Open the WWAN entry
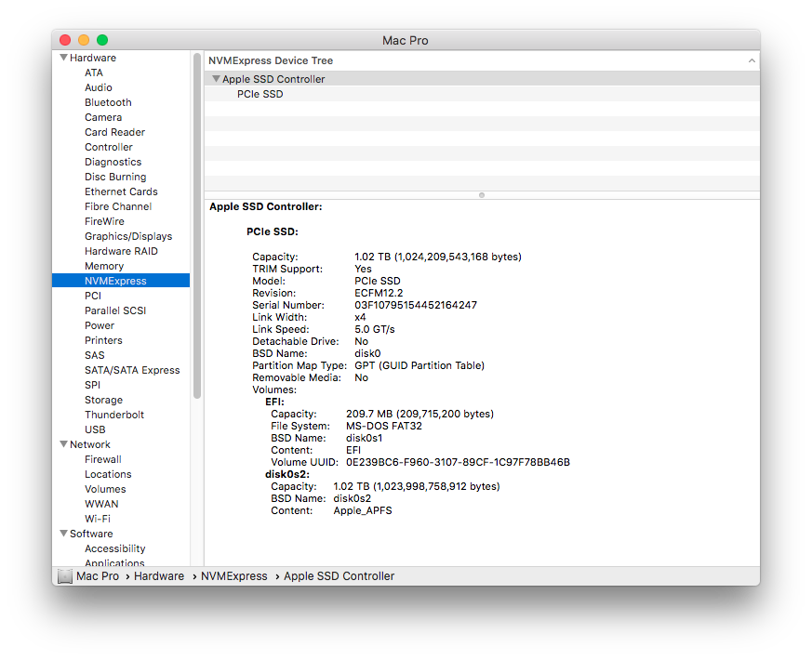 [101, 504]
